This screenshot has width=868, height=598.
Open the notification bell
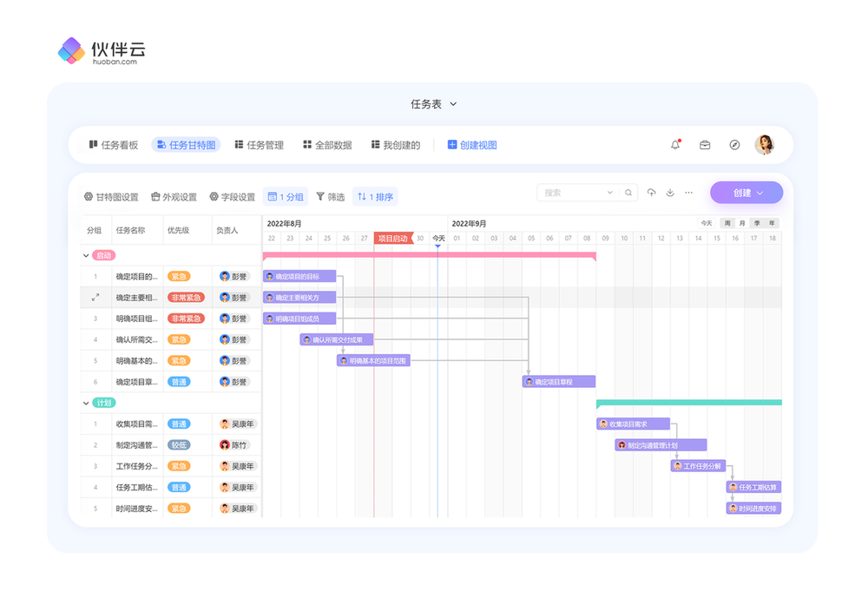point(675,145)
